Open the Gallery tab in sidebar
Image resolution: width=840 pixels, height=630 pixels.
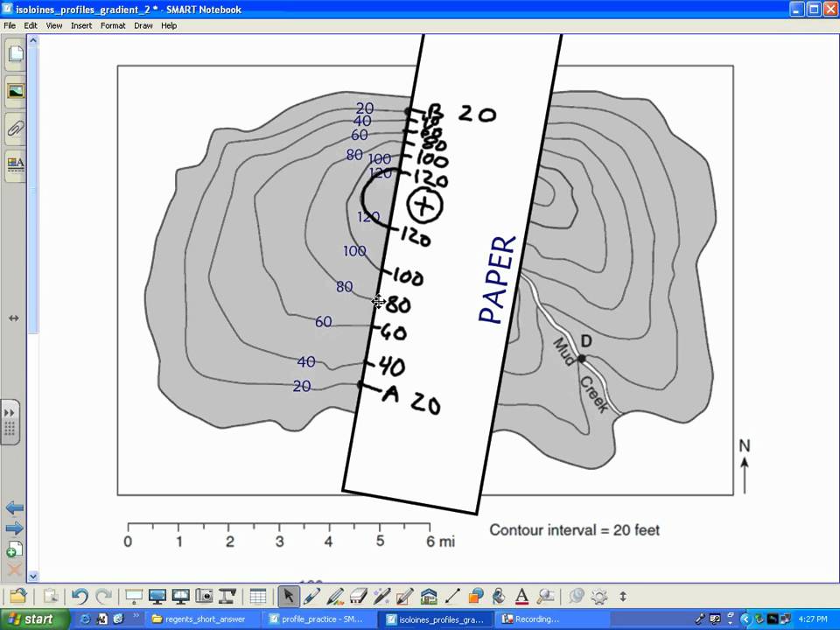(x=16, y=92)
